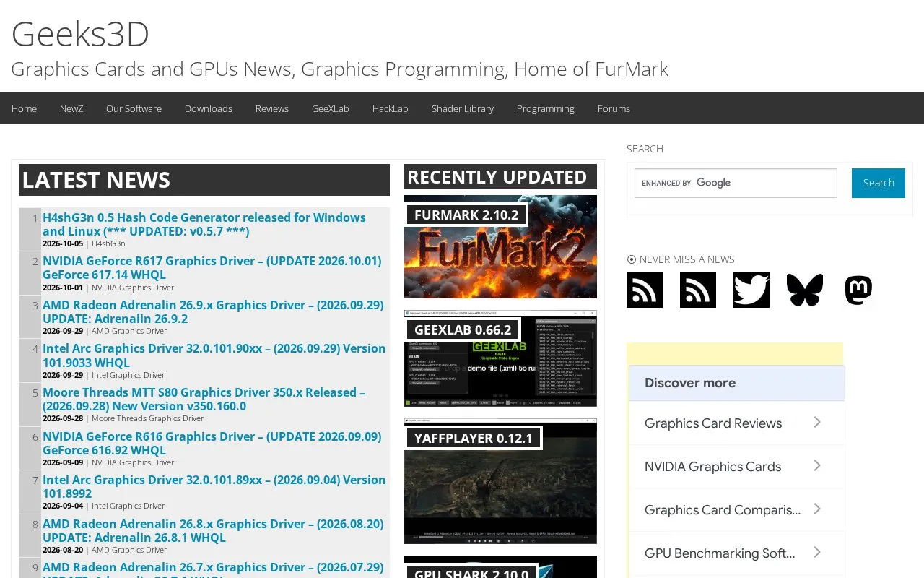Screen dimensions: 924x578
Task: Open the Our Software menu
Action: [x=134, y=108]
